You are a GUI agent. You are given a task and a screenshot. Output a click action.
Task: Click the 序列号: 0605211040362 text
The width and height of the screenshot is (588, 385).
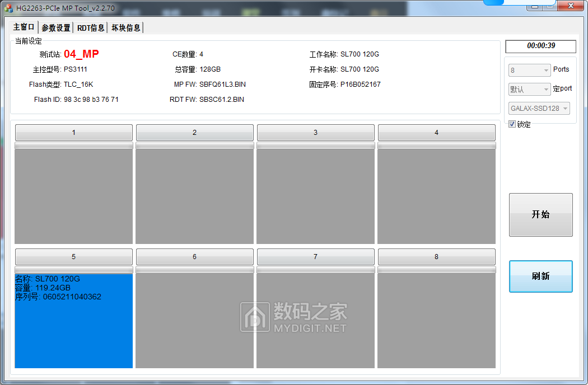tap(58, 297)
